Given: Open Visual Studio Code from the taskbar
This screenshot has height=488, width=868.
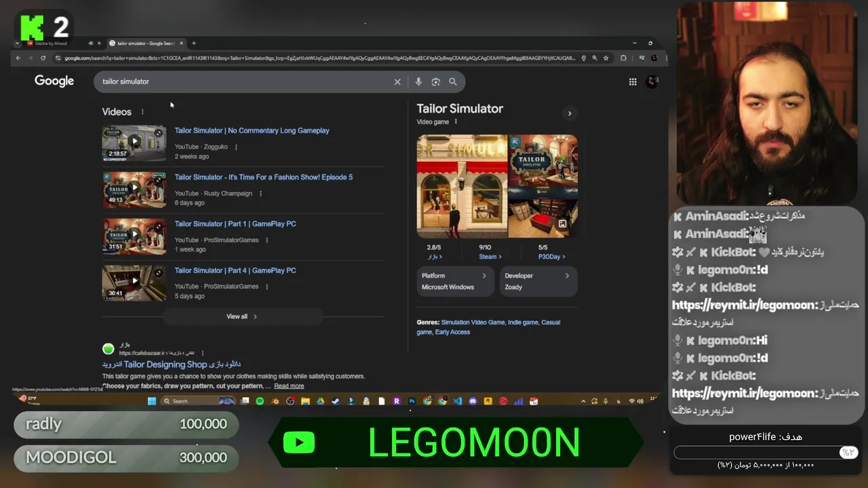Looking at the screenshot, I should [x=458, y=401].
